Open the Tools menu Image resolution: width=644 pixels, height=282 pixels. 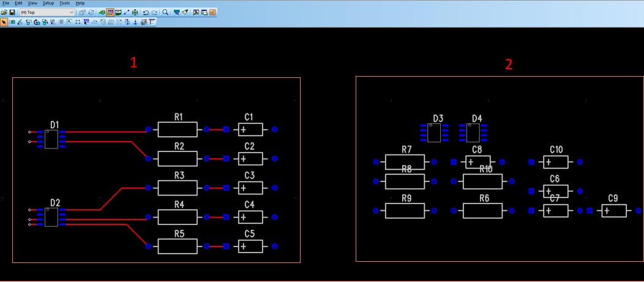(x=64, y=3)
